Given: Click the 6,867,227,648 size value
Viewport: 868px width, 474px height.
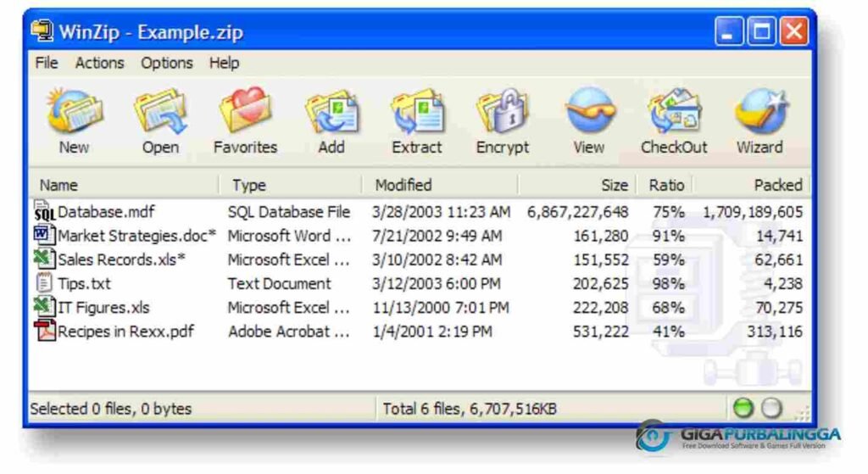Looking at the screenshot, I should tap(578, 212).
